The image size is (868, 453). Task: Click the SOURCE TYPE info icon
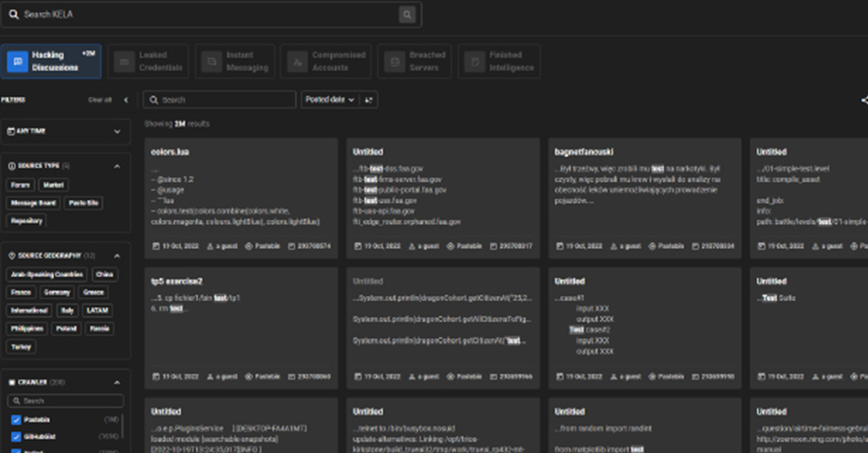click(11, 166)
